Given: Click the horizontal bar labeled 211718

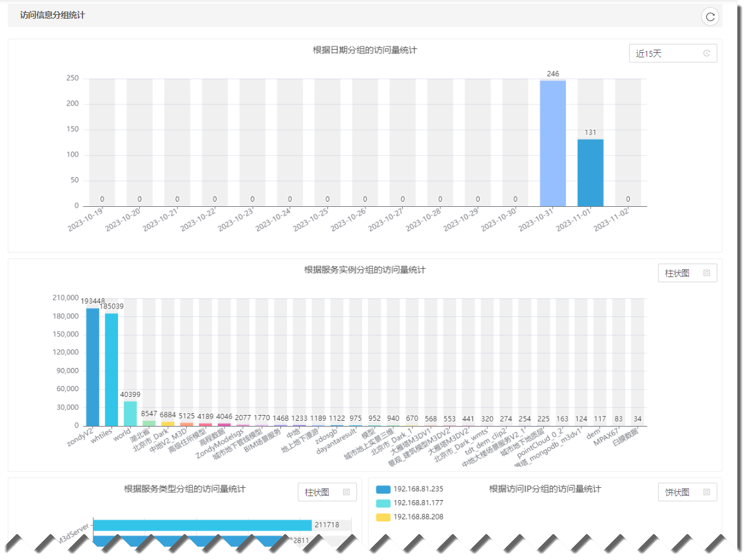Looking at the screenshot, I should click(202, 525).
